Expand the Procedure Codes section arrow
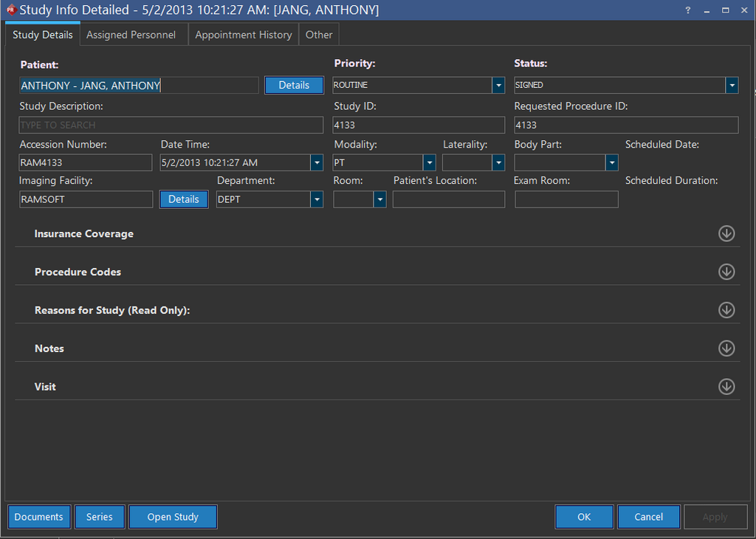This screenshot has width=756, height=539. pyautogui.click(x=726, y=272)
